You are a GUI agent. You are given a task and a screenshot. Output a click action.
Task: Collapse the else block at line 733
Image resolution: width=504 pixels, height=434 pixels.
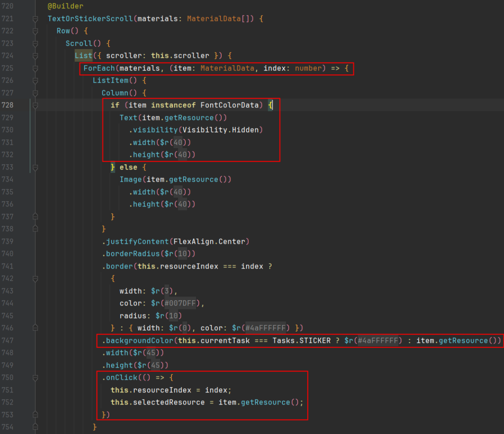[35, 167]
